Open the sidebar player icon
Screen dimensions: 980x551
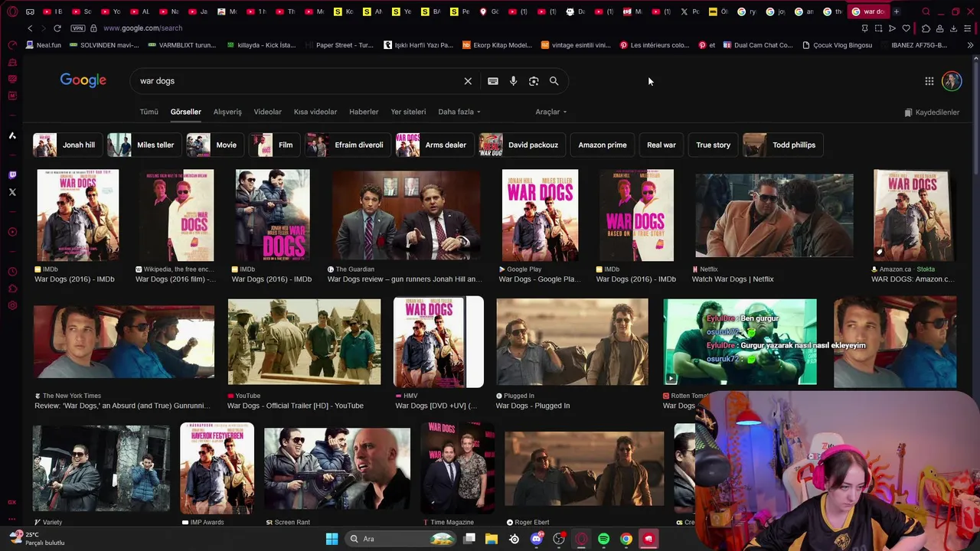click(x=12, y=232)
